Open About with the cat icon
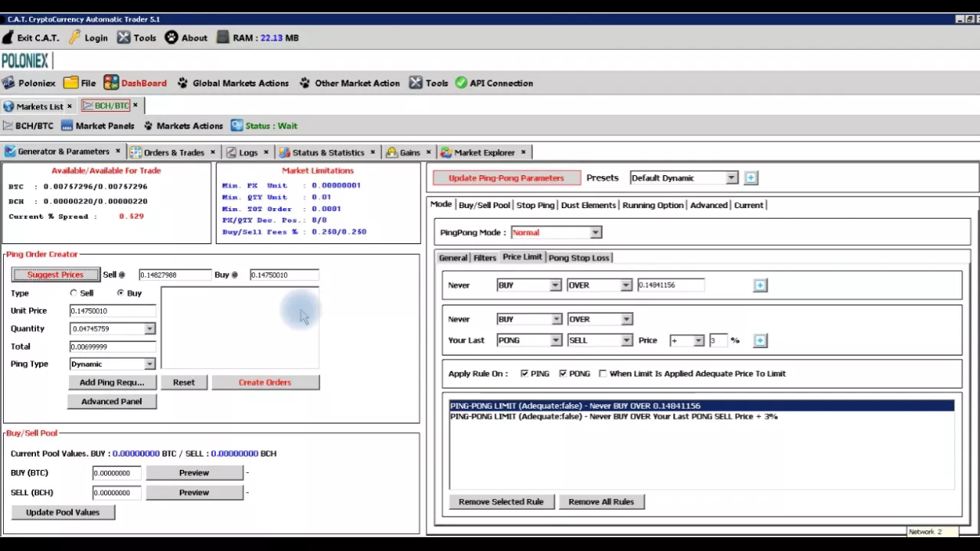The height and width of the screenshot is (551, 980). tap(171, 37)
